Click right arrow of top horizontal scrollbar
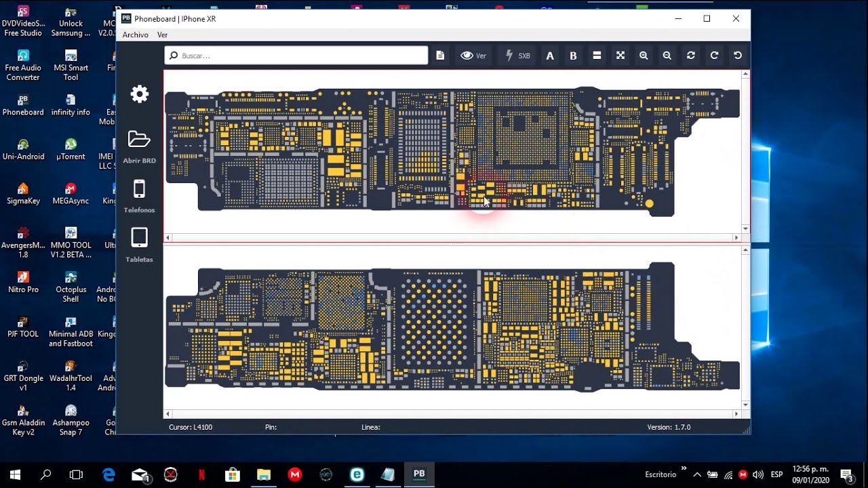Screen dimensions: 868x488 click(x=736, y=238)
